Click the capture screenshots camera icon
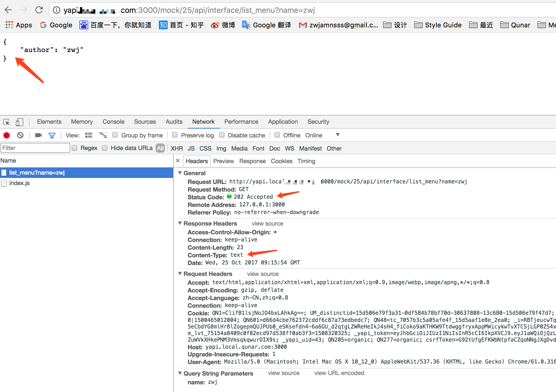 coord(38,135)
